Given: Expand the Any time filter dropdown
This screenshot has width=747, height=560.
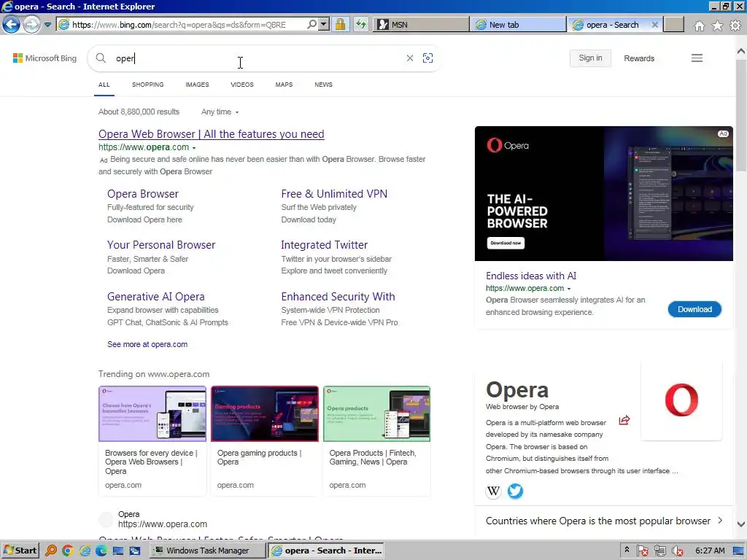Looking at the screenshot, I should (220, 112).
